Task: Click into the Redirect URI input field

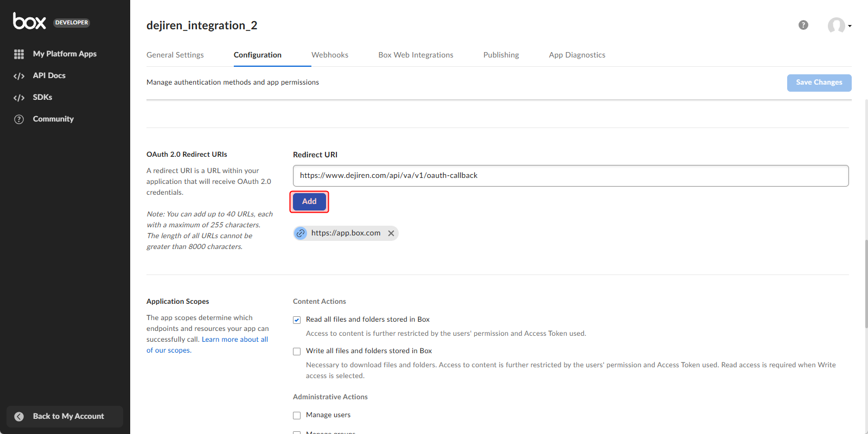Action: [x=571, y=176]
